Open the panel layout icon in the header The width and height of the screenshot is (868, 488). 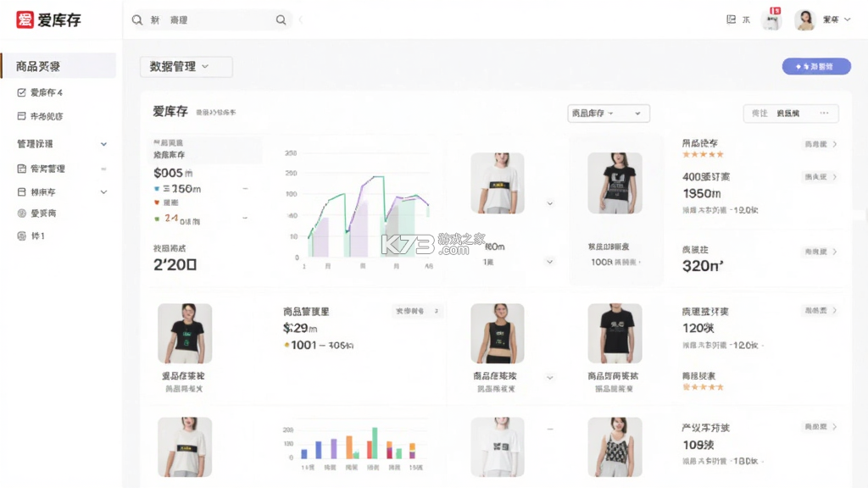732,19
